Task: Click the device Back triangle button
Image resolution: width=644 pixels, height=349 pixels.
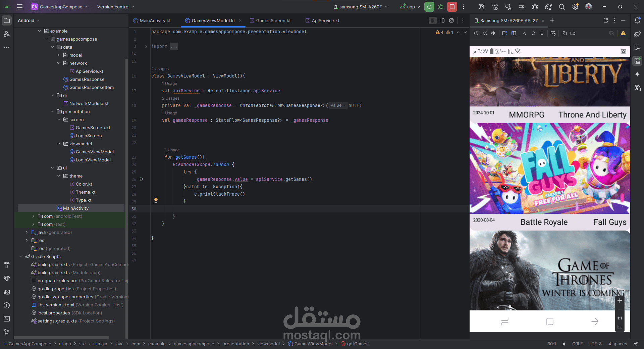Action: pos(525,33)
